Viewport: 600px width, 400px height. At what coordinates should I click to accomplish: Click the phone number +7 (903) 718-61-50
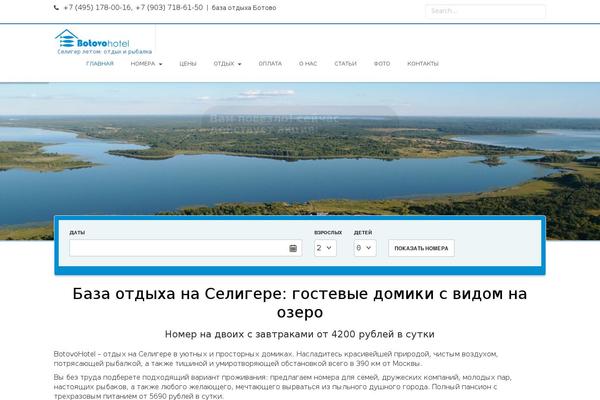pyautogui.click(x=169, y=8)
